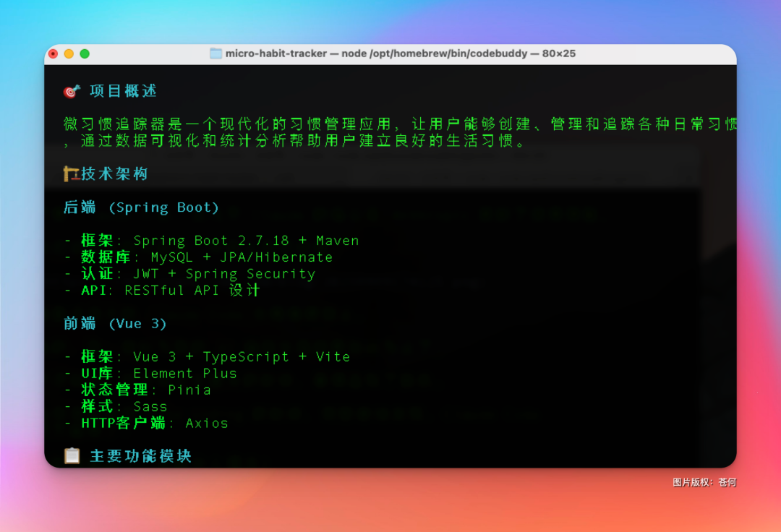Click the 项目概述 heading

124,91
